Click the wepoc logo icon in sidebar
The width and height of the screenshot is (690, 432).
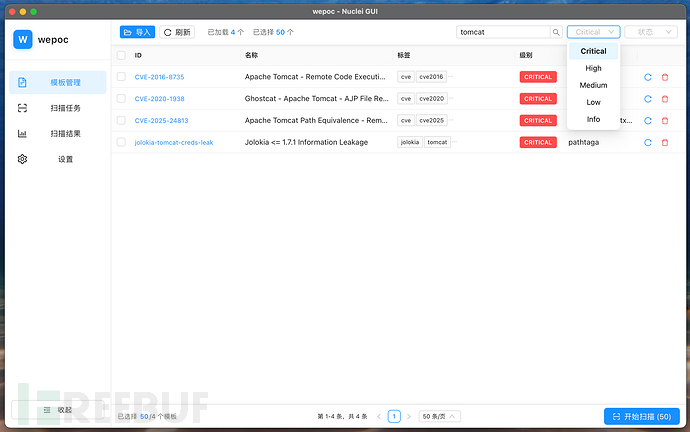click(23, 40)
